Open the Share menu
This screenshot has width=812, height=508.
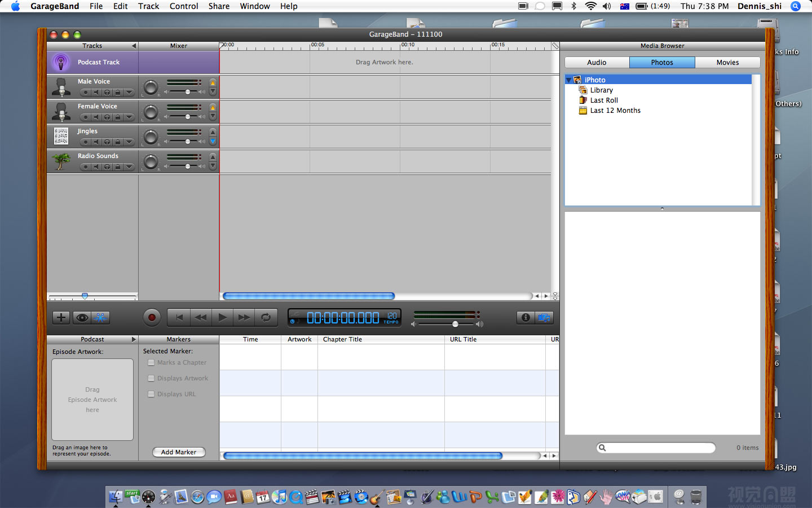(219, 6)
